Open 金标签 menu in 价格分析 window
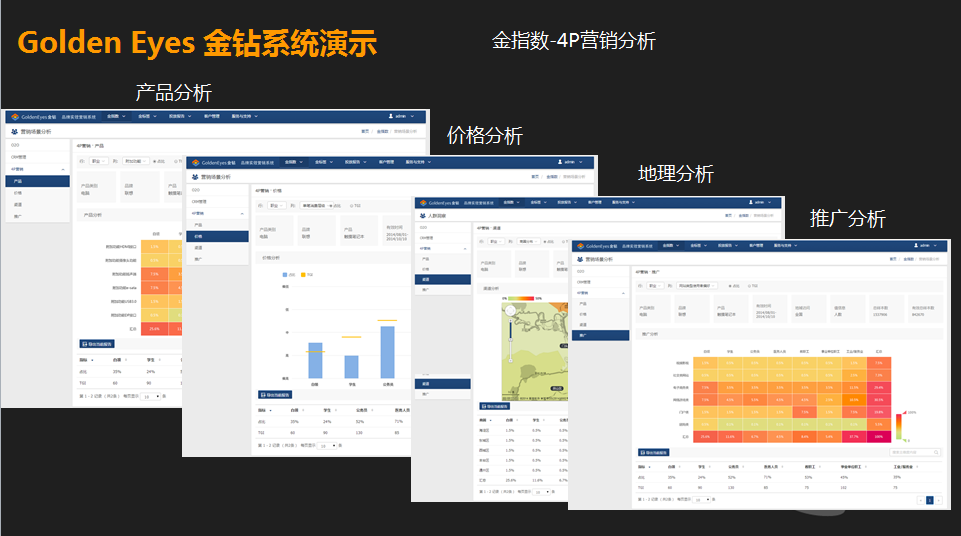Image resolution: width=961 pixels, height=536 pixels. coord(324,162)
